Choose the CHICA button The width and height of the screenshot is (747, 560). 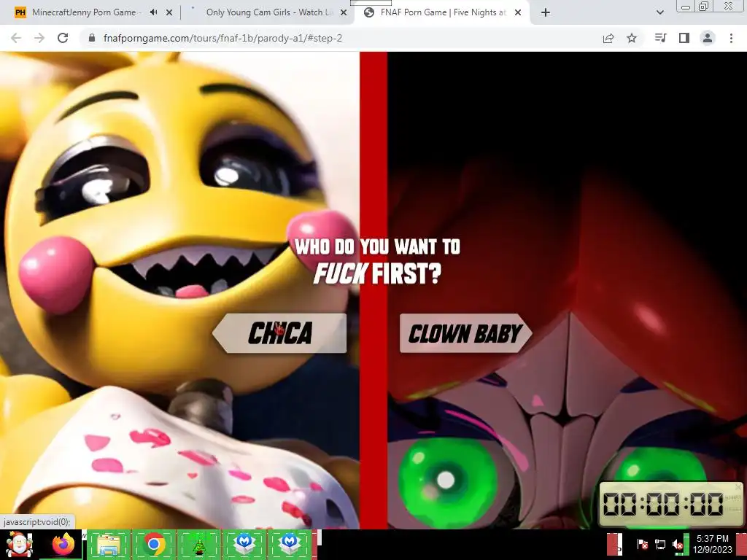(279, 333)
